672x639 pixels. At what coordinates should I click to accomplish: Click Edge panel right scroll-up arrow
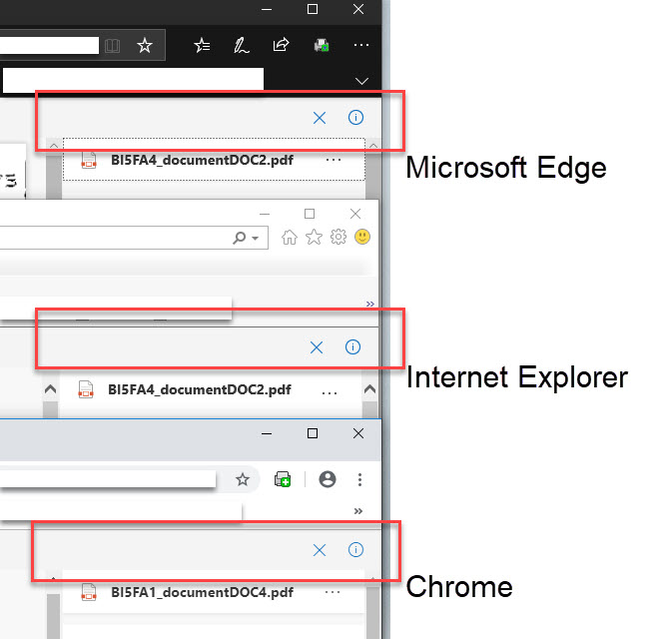[373, 146]
